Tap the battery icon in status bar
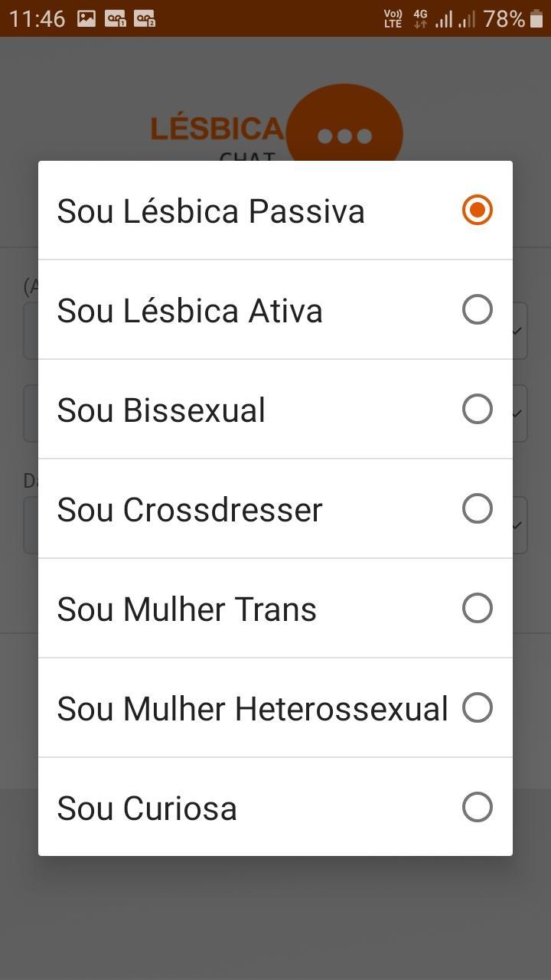This screenshot has width=551, height=980. click(536, 18)
